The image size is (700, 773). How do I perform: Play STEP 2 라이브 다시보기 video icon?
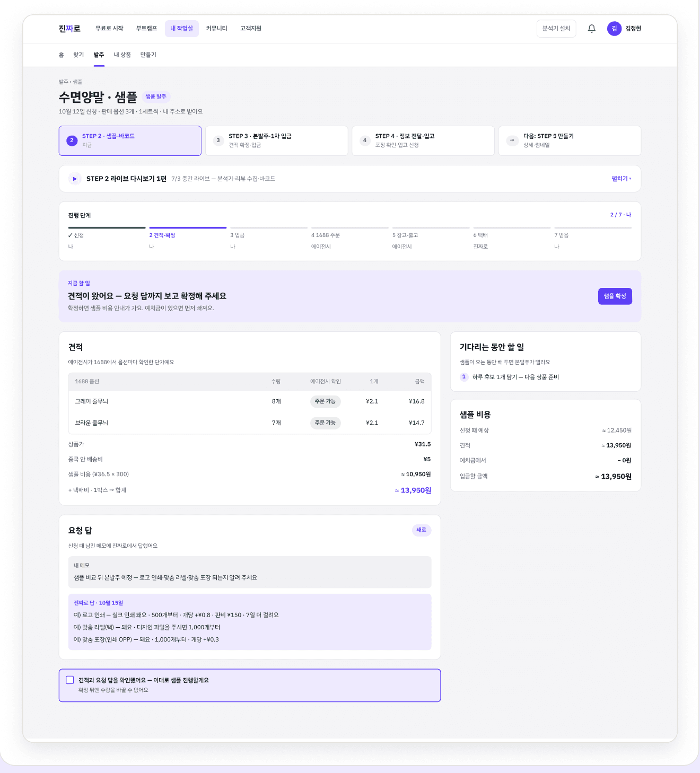pyautogui.click(x=75, y=179)
